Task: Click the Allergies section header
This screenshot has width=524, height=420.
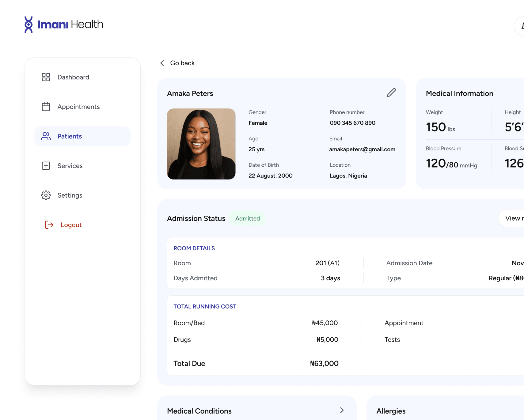Action: (x=391, y=411)
